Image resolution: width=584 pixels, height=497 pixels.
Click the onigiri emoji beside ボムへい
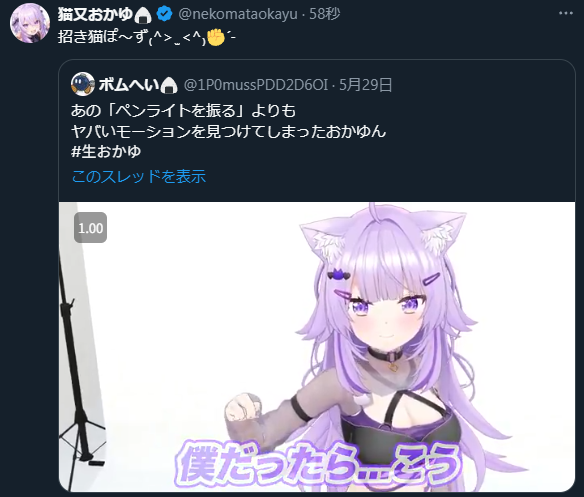(169, 85)
